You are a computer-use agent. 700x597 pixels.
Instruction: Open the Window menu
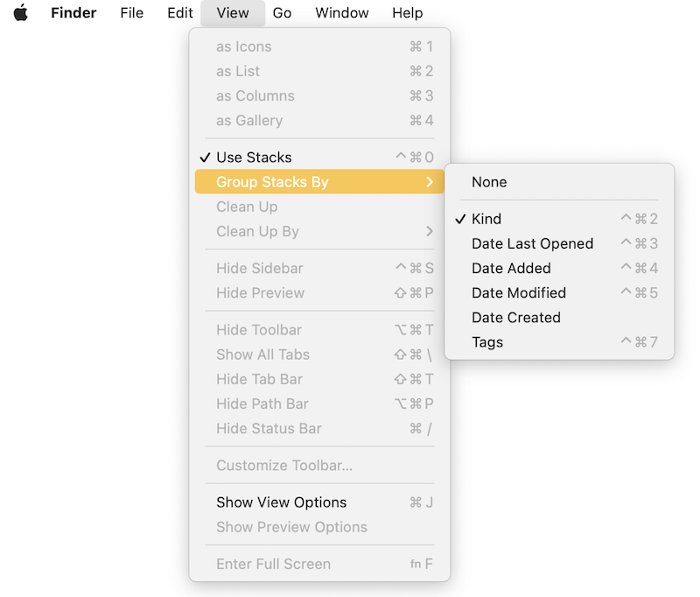pyautogui.click(x=342, y=13)
